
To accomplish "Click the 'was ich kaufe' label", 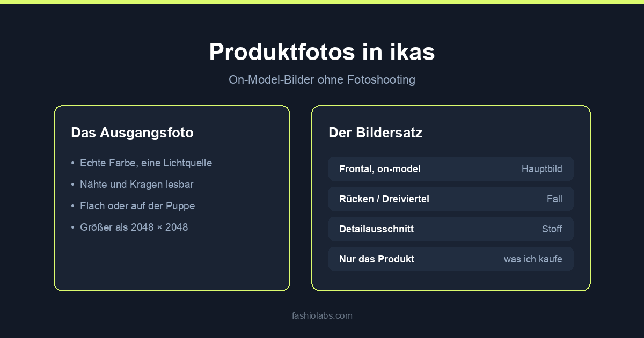I will point(533,259).
